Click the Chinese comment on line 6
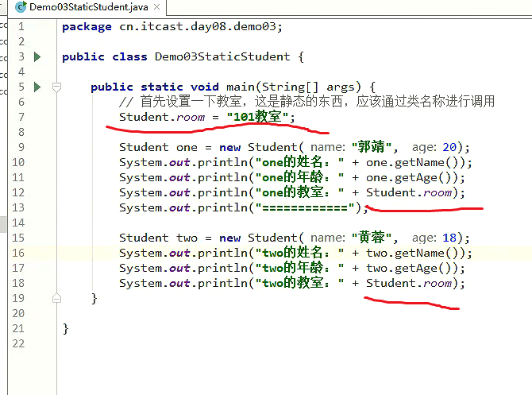 [306, 102]
